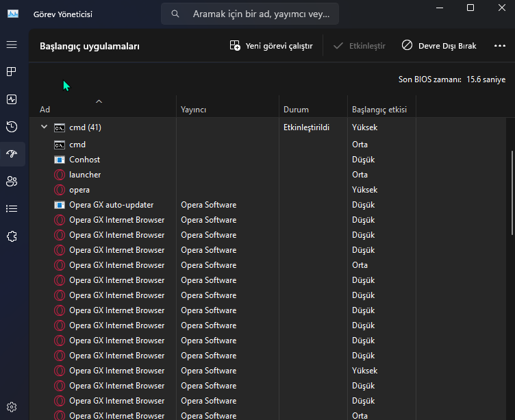Click the cmd (41) group console icon
Screen dimensions: 515x420
[60, 127]
